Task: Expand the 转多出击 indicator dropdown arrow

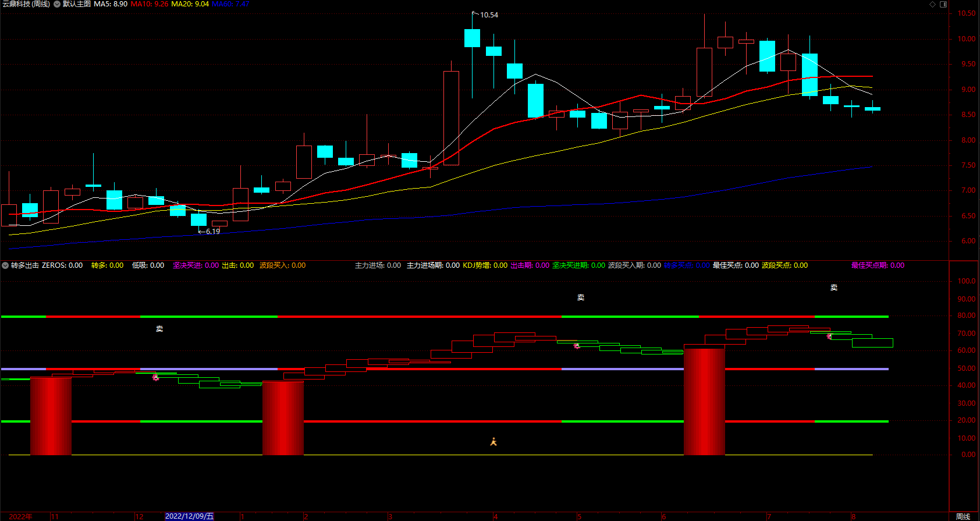Action: point(5,265)
